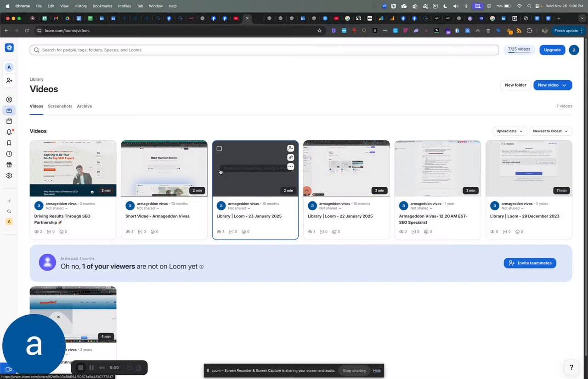Click the stop recording button in recorder bar
588x379 pixels.
(80, 368)
